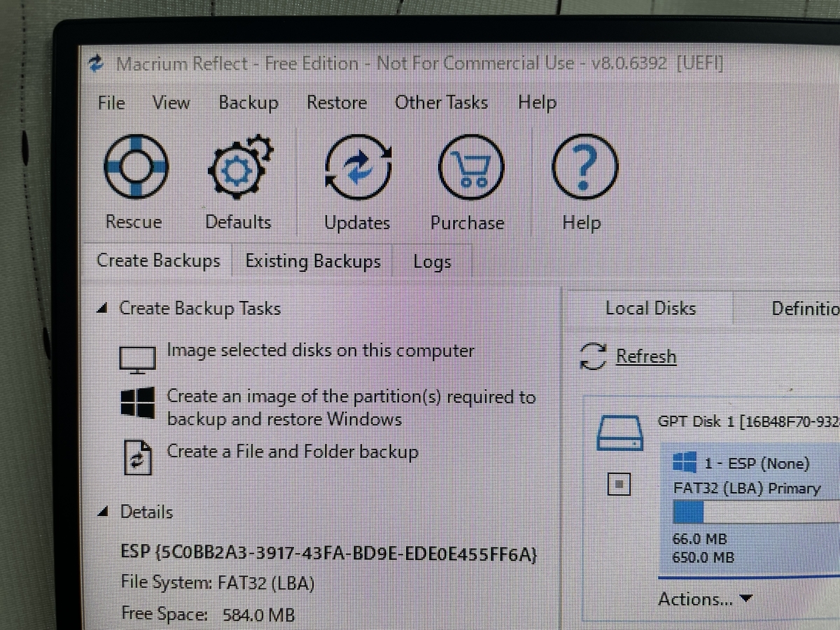Open the Rescue media tool
Image resolution: width=840 pixels, height=630 pixels.
(x=136, y=167)
